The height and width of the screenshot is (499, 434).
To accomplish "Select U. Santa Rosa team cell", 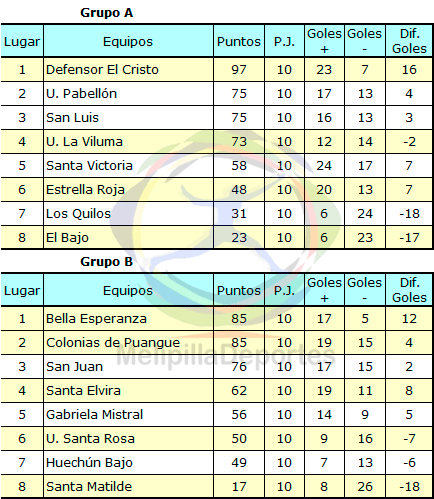I will click(128, 438).
